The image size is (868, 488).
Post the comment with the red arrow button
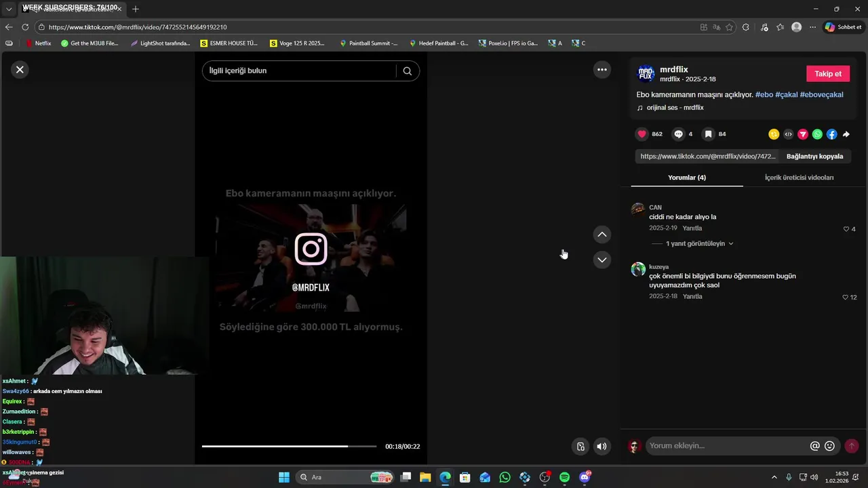point(852,446)
